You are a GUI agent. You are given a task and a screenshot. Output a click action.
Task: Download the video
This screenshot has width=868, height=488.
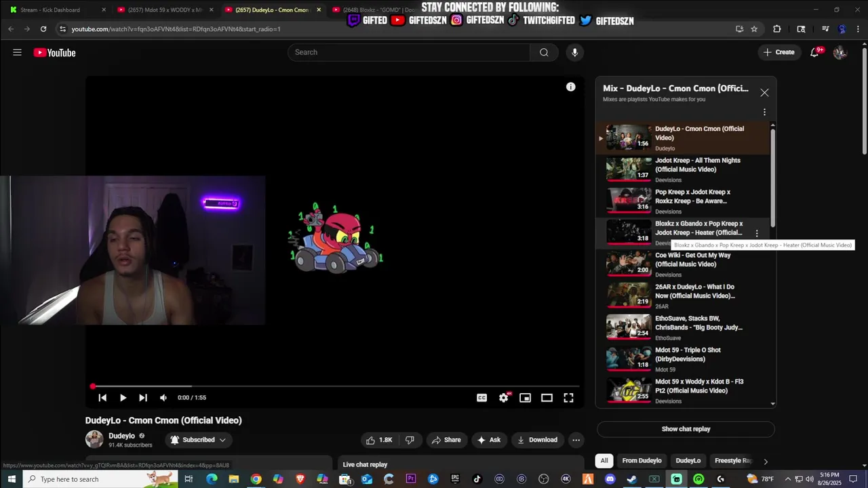[537, 440]
